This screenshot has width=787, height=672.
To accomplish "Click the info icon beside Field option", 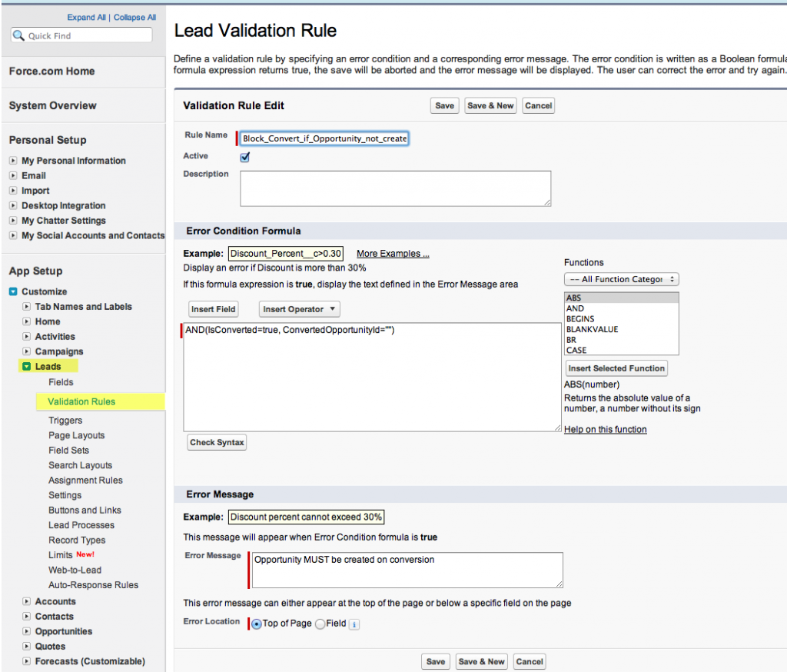I will click(354, 624).
